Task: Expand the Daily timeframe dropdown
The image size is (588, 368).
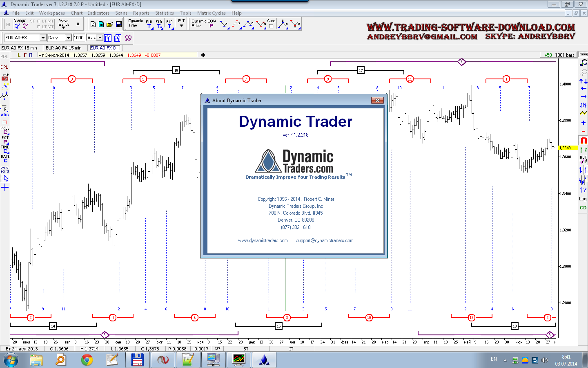Action: click(68, 38)
